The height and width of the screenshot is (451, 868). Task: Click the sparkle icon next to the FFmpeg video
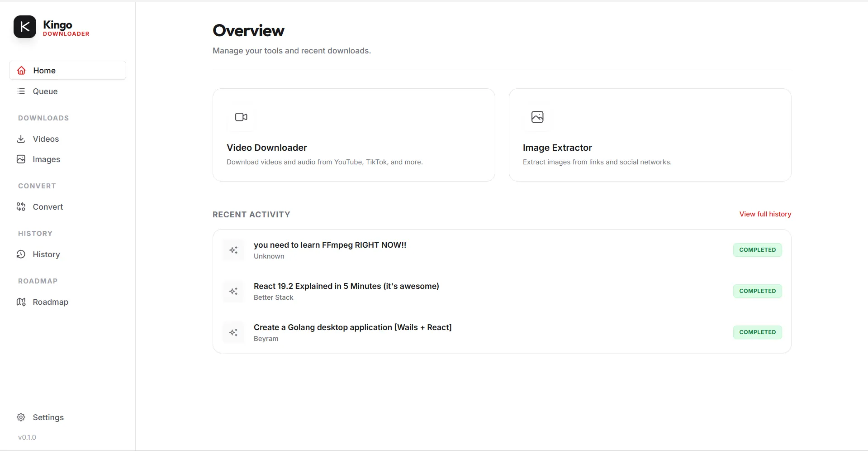233,250
